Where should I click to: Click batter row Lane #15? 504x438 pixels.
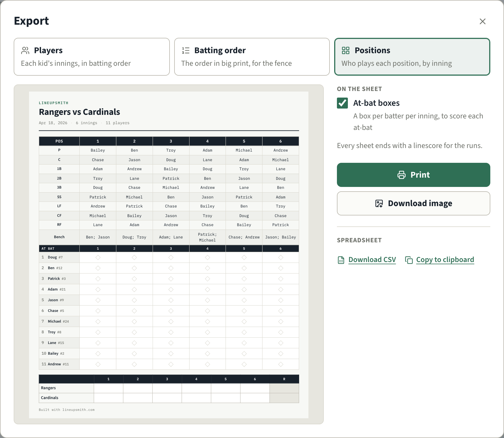[59, 343]
